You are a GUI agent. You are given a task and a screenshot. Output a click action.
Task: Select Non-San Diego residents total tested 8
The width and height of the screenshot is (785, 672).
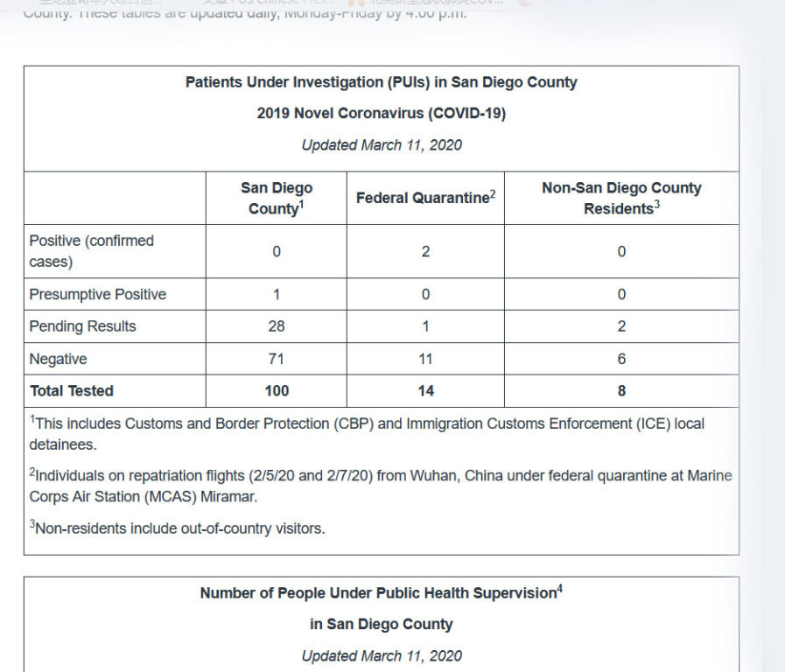(x=621, y=391)
